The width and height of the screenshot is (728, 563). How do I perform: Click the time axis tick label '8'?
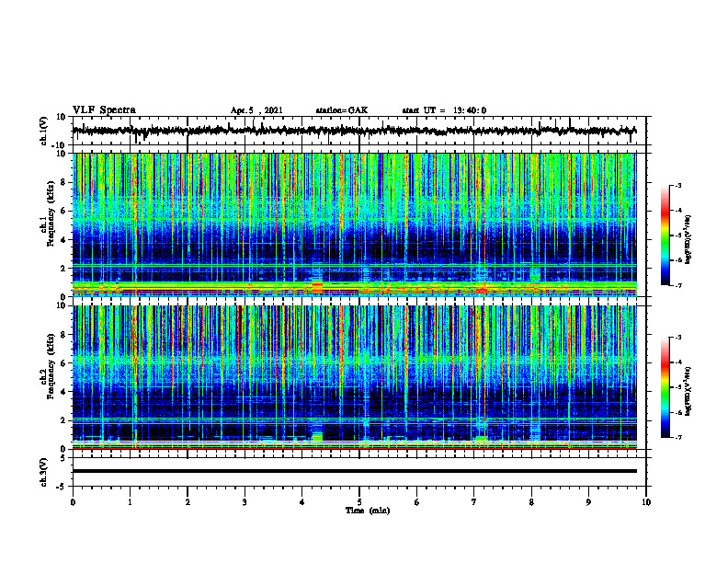(x=531, y=502)
